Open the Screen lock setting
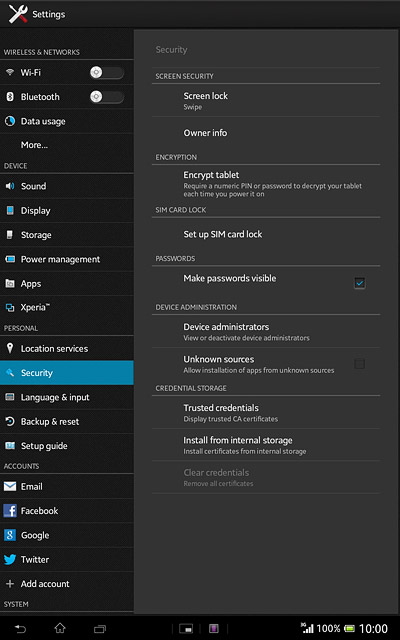This screenshot has height=640, width=400. point(266,100)
